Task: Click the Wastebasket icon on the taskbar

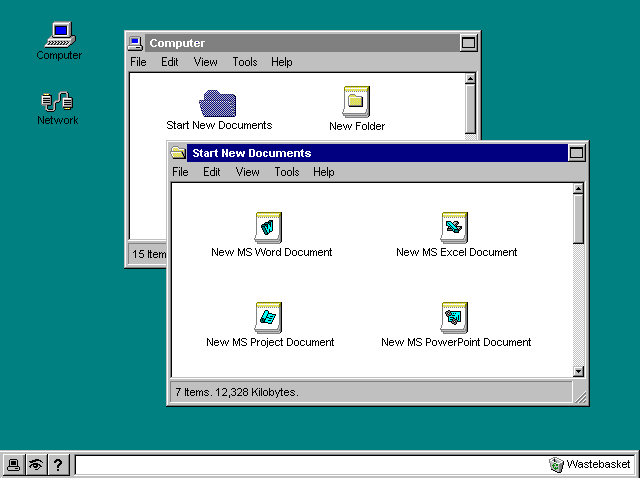Action: [x=556, y=465]
